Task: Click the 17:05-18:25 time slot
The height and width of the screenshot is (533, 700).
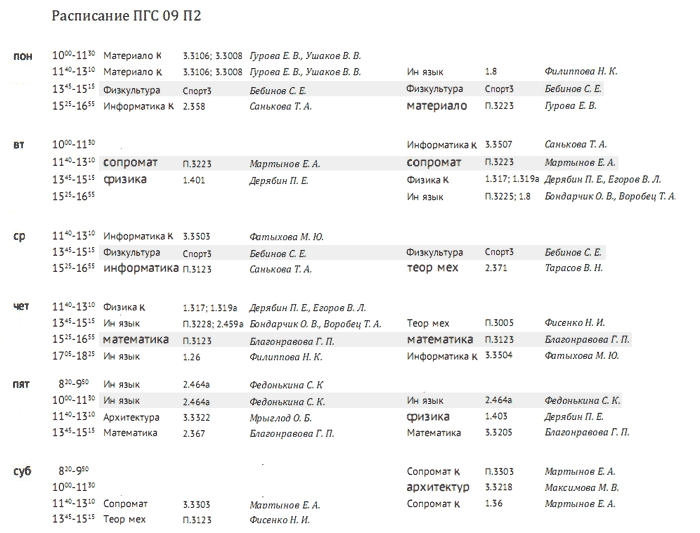Action: 73,356
